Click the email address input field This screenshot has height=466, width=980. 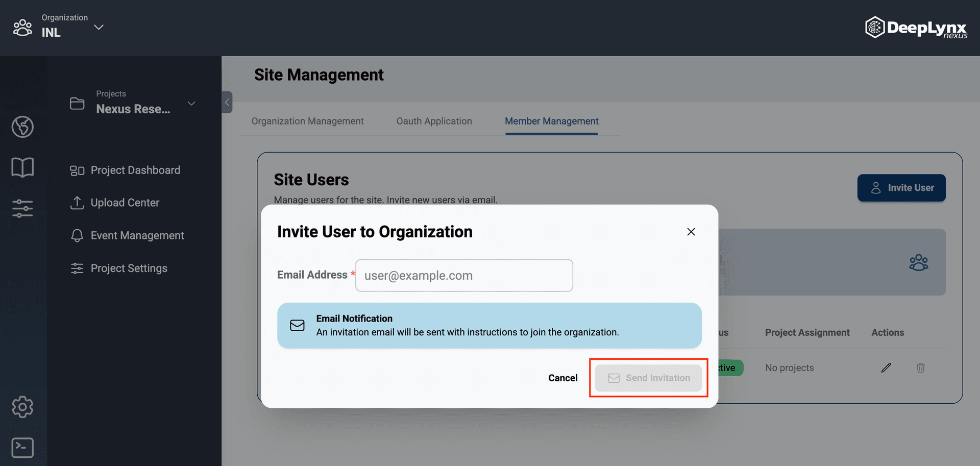[x=463, y=275]
